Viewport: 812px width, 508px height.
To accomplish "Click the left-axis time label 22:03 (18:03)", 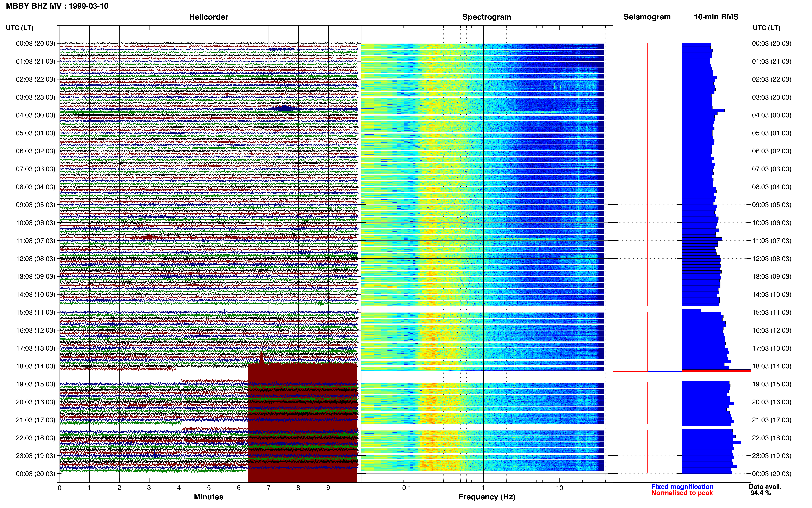I will tap(36, 438).
